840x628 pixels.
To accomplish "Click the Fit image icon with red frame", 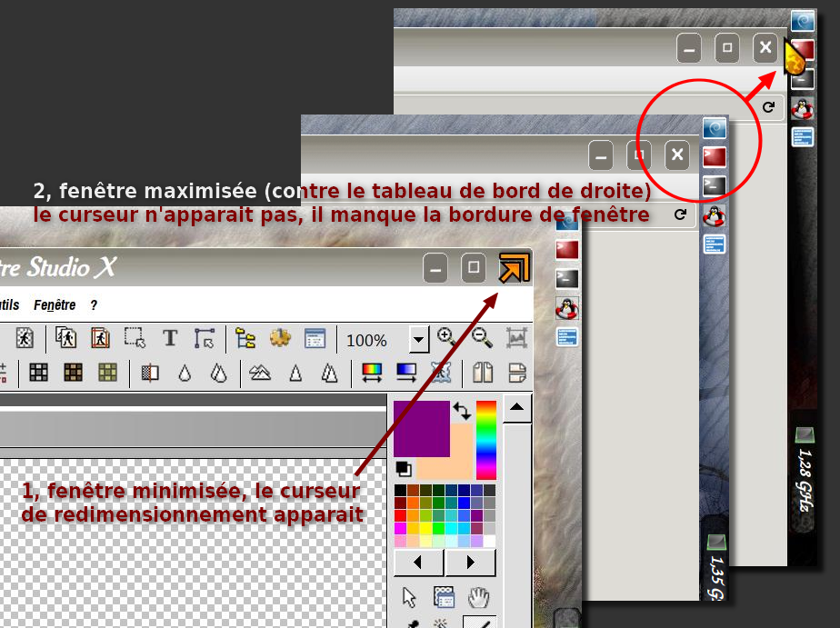I will tap(100, 338).
